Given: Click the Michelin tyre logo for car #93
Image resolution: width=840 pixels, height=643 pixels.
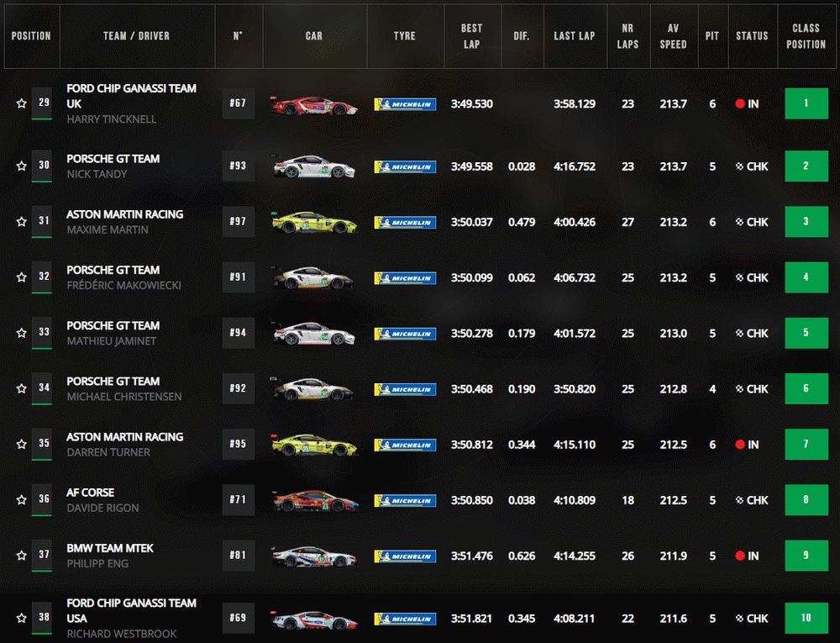Looking at the screenshot, I should click(405, 166).
